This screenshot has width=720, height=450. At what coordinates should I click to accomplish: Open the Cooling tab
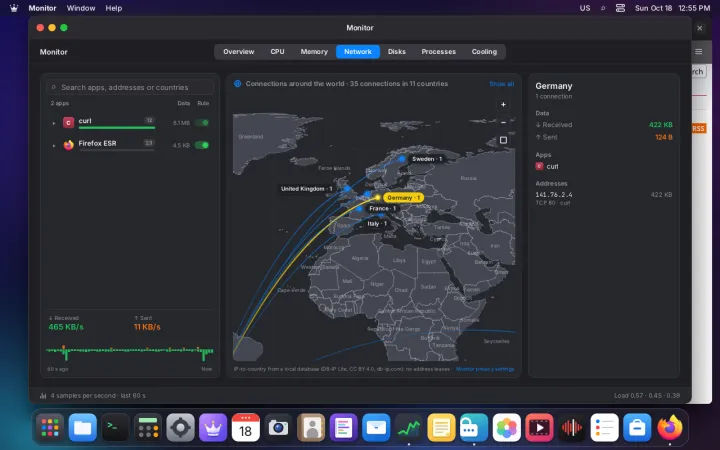point(484,51)
